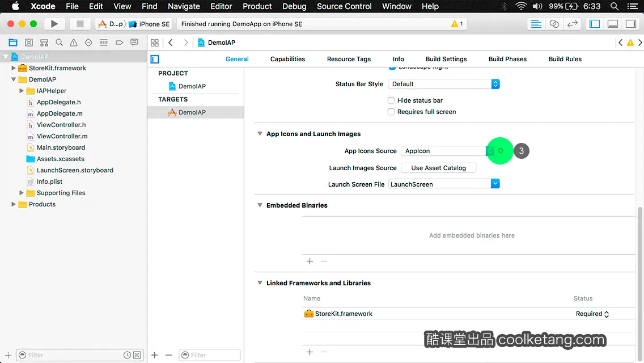Collapse Embedded Binaries section

[260, 205]
